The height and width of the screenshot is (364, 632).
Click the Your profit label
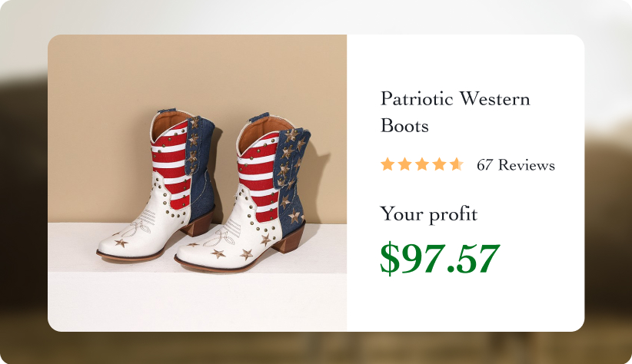coord(429,214)
